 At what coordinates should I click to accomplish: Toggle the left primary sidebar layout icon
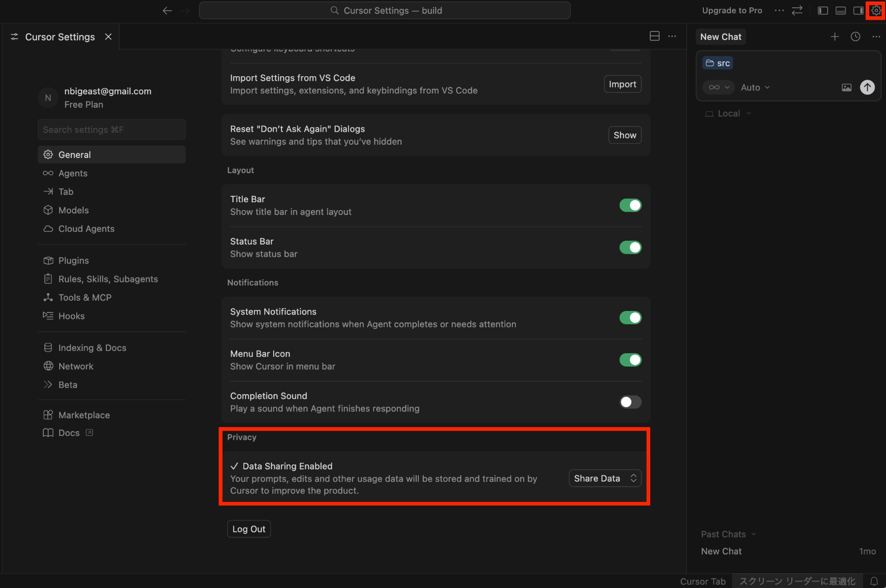pos(823,10)
